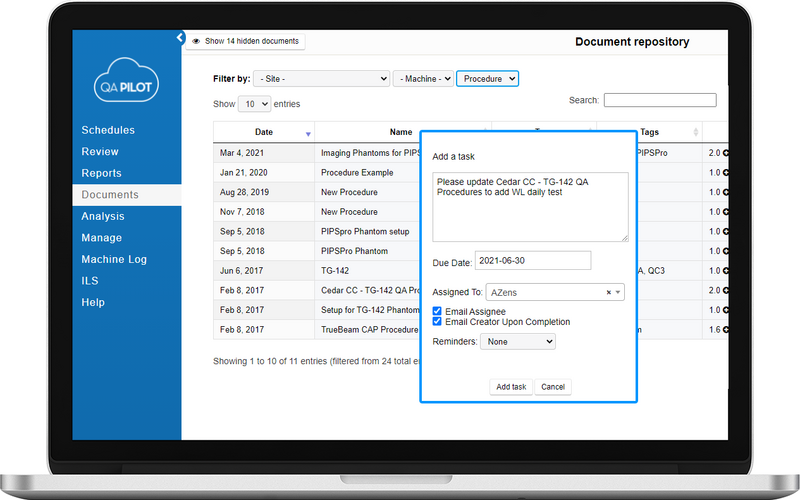Click plus icon beside version 2.0, Mar 4, 2021 row
The image size is (800, 500).
727,154
